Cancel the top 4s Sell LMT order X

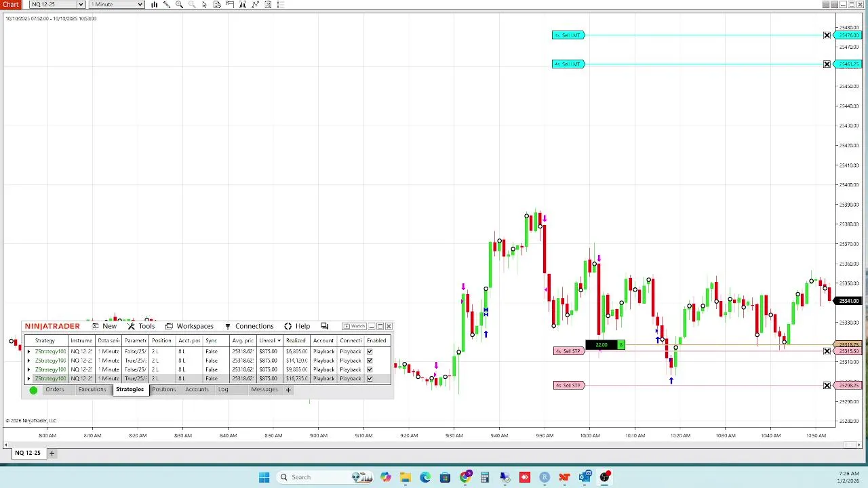click(x=827, y=35)
